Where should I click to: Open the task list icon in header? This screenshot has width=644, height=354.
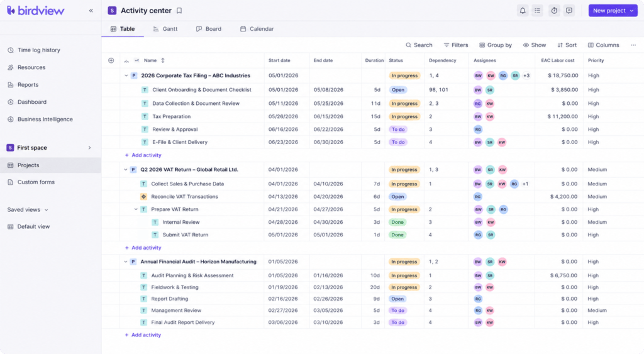click(537, 11)
